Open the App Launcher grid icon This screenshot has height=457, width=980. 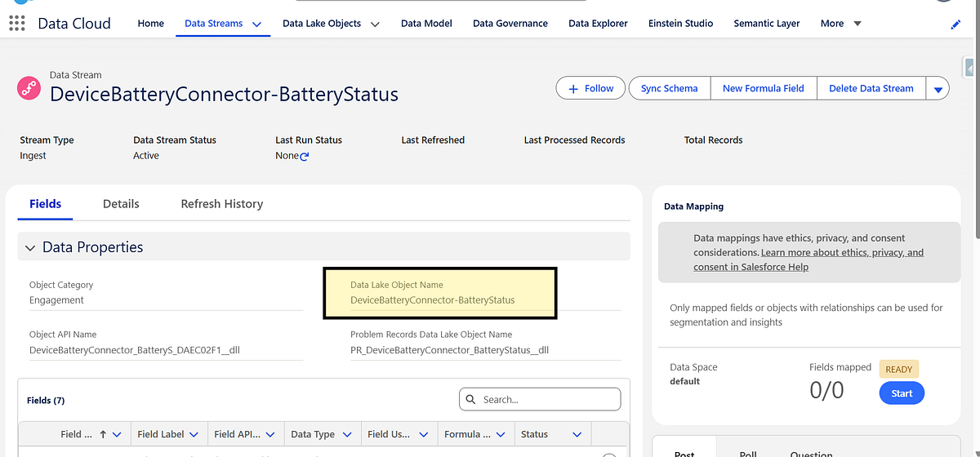(x=16, y=23)
